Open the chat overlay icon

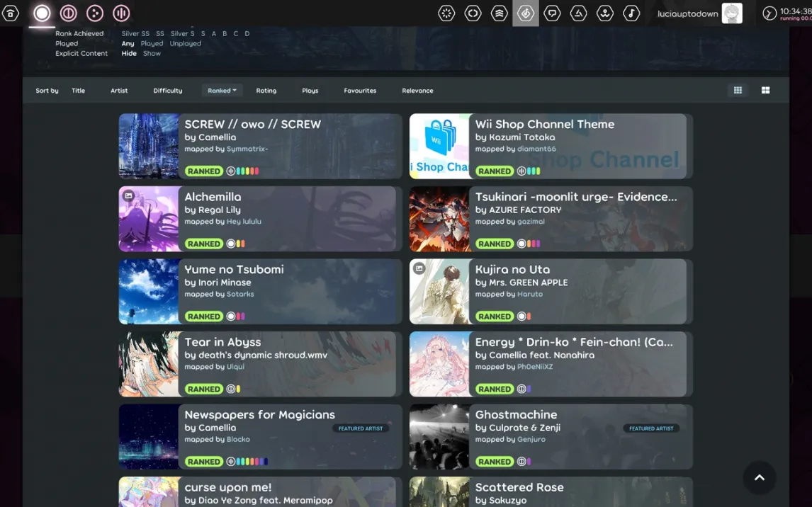(552, 13)
